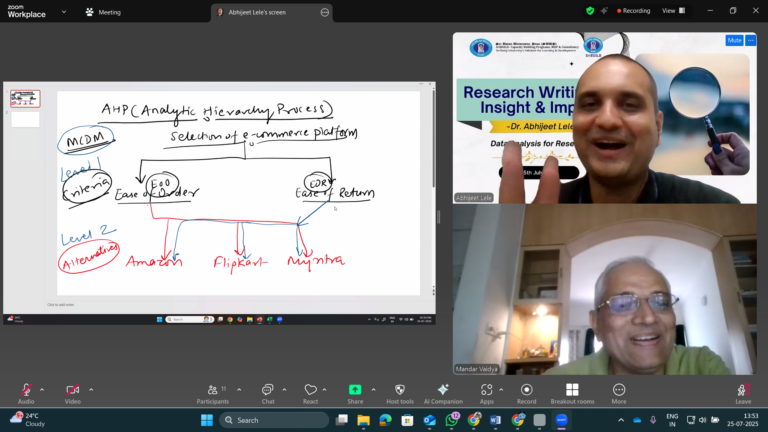Open ENG IN language switcher
This screenshot has width=768, height=432.
[672, 420]
